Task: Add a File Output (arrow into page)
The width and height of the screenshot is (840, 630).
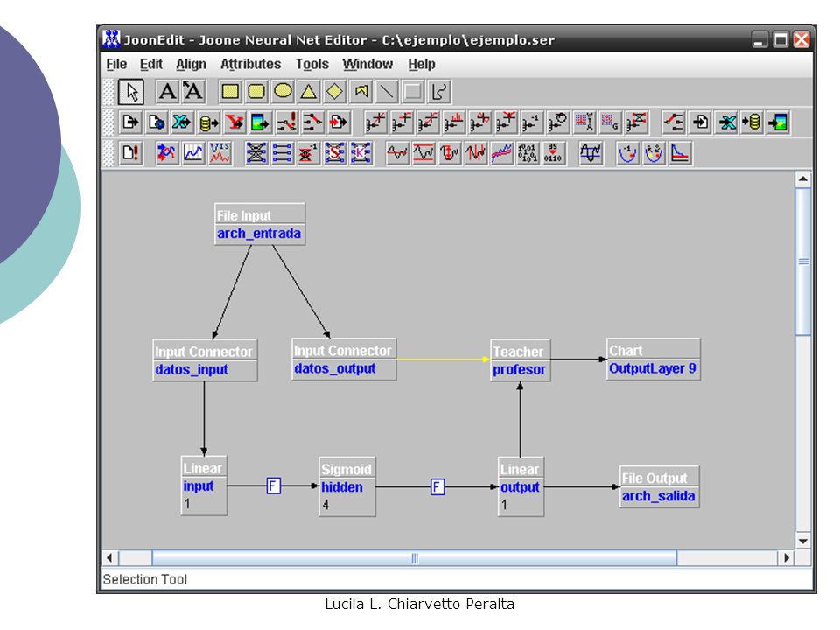Action: point(701,122)
